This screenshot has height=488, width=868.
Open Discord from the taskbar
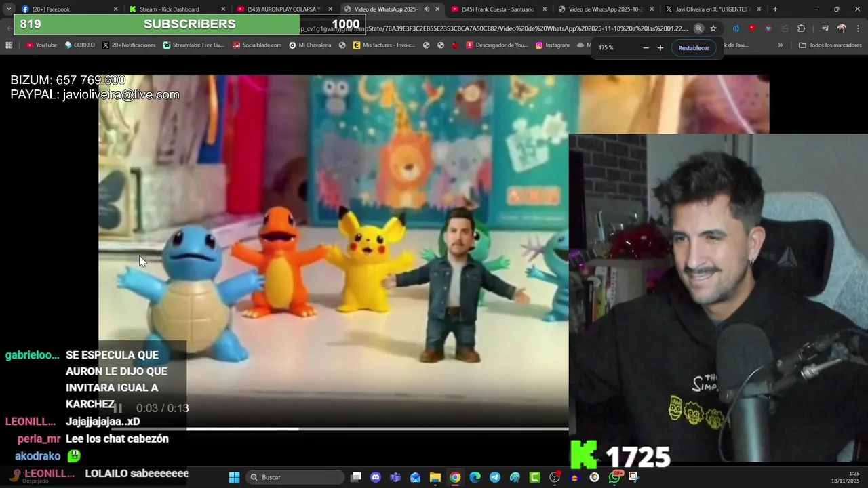(x=376, y=477)
